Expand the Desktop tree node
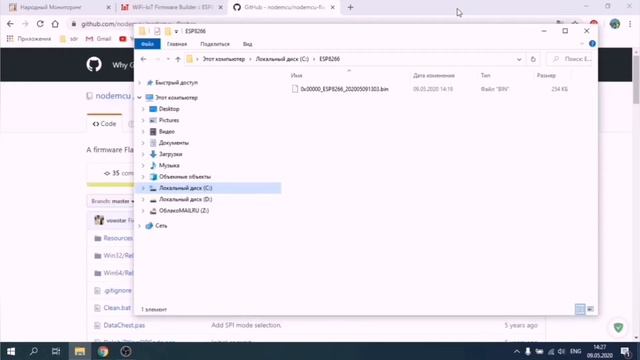Screen dimensions: 640x360 143,109
